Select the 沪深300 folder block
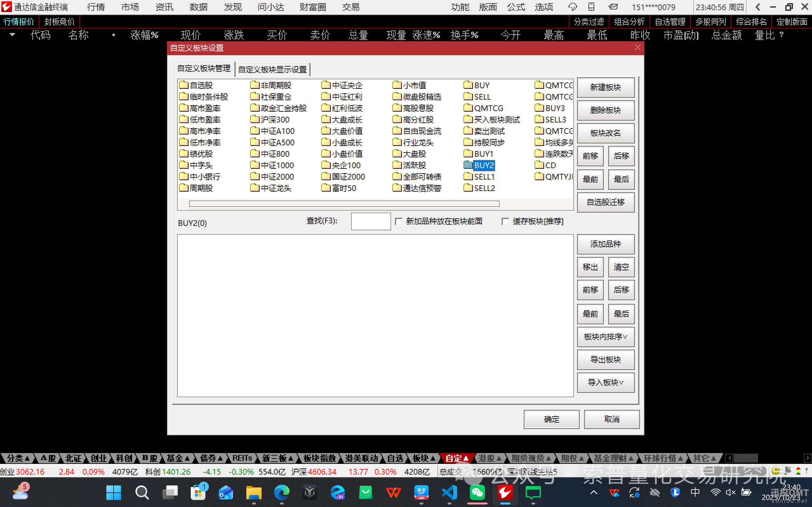Image resolution: width=812 pixels, height=507 pixels. [x=274, y=120]
